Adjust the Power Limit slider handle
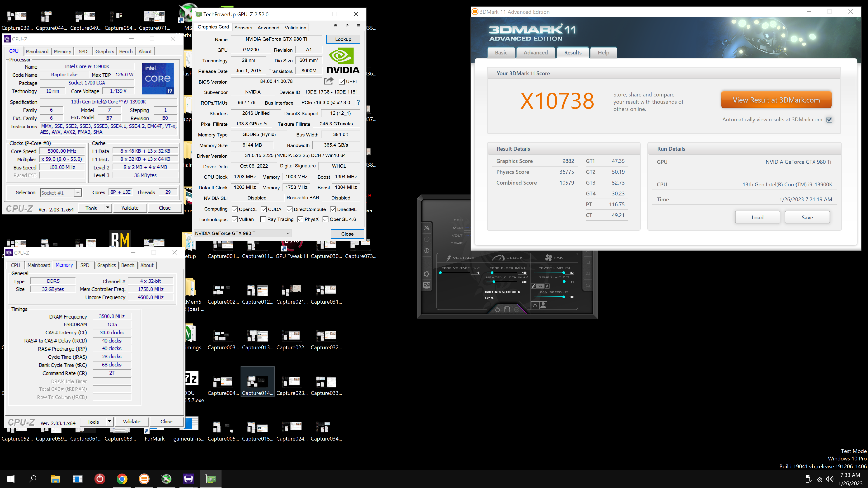The height and width of the screenshot is (488, 868). pyautogui.click(x=564, y=273)
